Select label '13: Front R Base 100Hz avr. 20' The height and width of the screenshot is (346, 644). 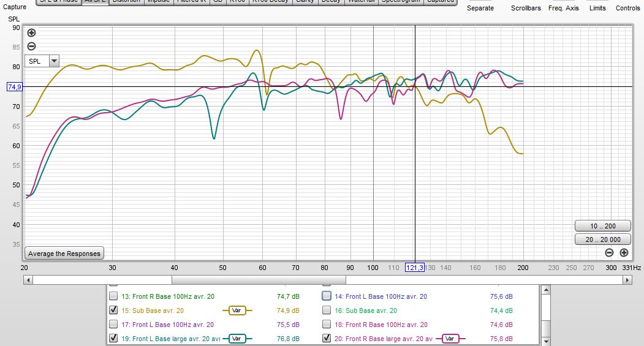167,296
